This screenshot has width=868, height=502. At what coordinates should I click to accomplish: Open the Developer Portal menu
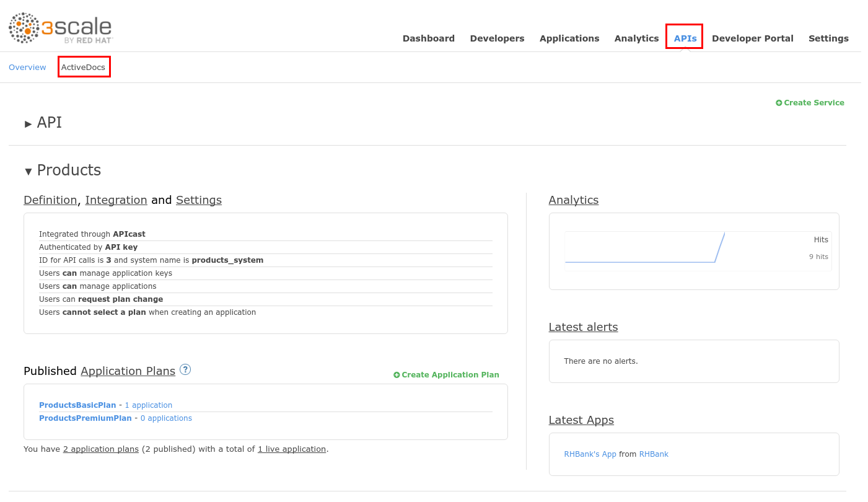pos(752,38)
